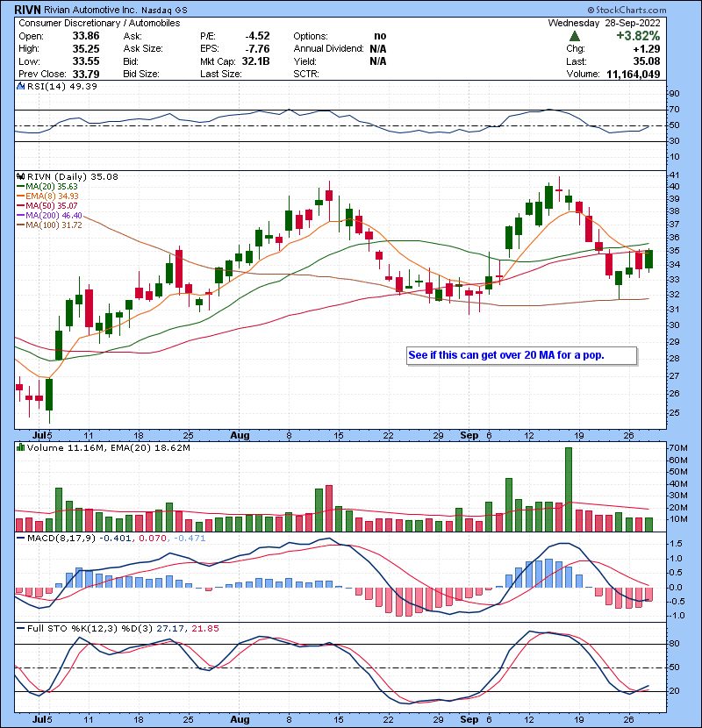
Task: Click the EMA(8) 34.93 legend entry
Action: [x=47, y=196]
